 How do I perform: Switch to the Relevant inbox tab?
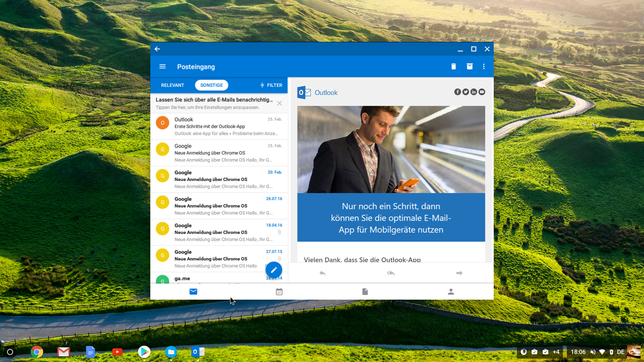172,85
